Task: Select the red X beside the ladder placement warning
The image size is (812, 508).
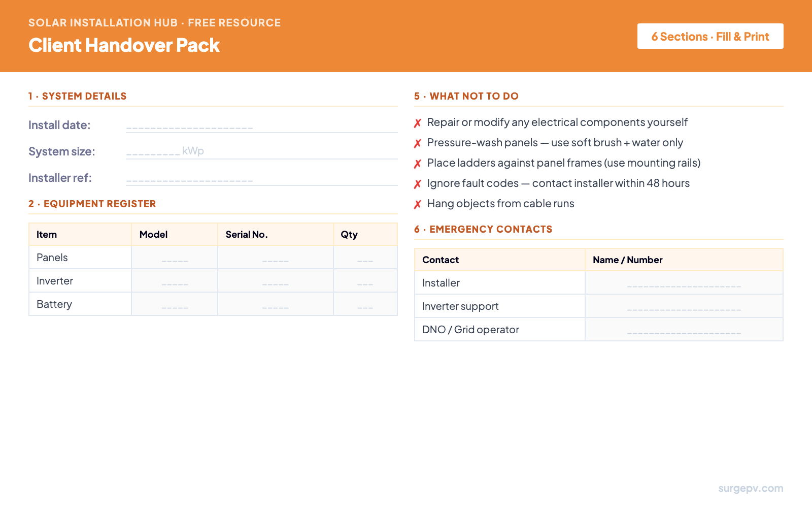Action: 417,163
